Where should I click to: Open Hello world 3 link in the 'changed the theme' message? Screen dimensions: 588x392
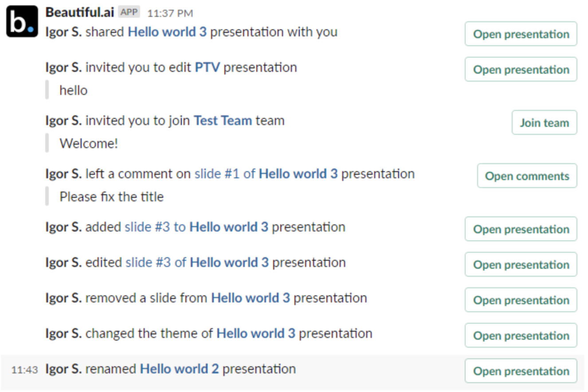[x=256, y=333]
